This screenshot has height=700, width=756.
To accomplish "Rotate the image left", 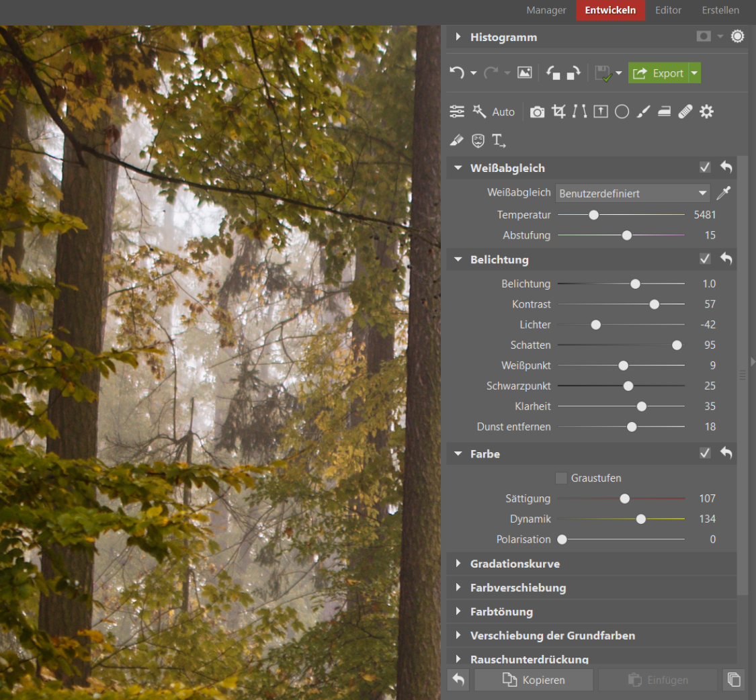I will pyautogui.click(x=553, y=73).
